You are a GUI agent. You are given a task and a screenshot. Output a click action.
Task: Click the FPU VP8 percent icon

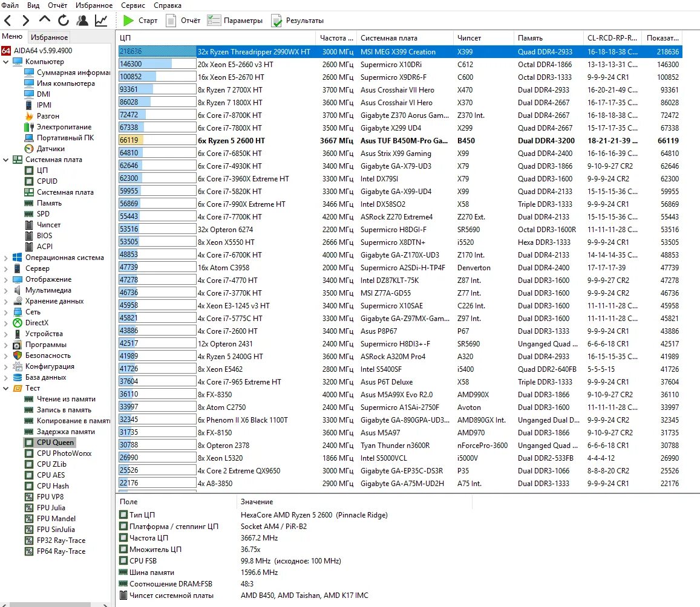29,497
